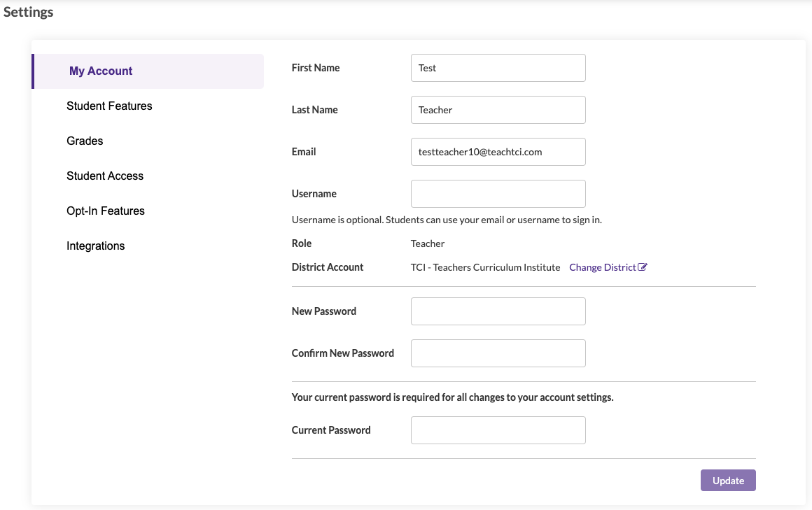
Task: Click the Teacher role label
Action: tap(427, 243)
